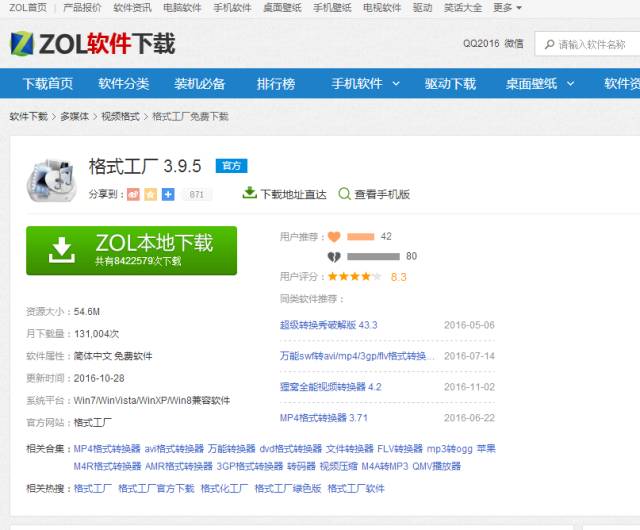Click 驱动 in the top bar
640x530 pixels.
click(422, 7)
